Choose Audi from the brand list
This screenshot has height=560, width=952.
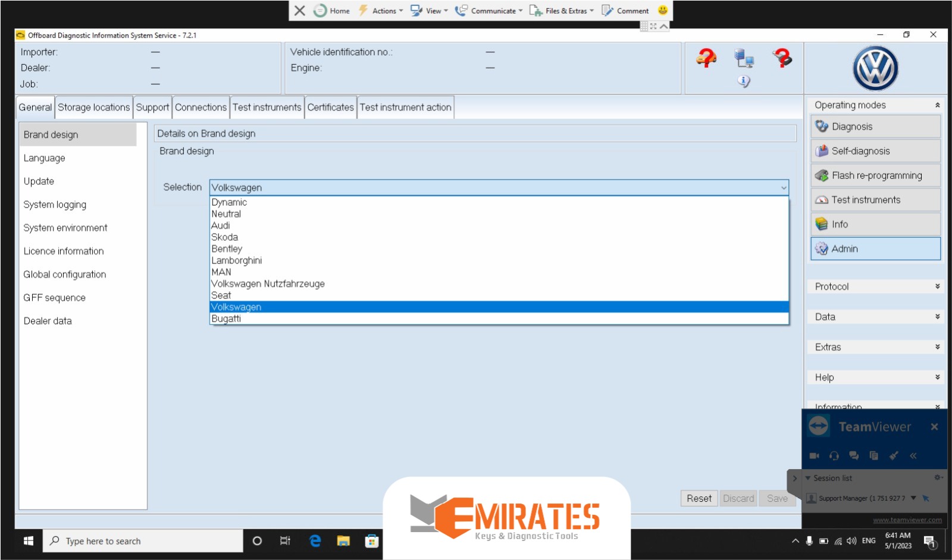tap(499, 225)
